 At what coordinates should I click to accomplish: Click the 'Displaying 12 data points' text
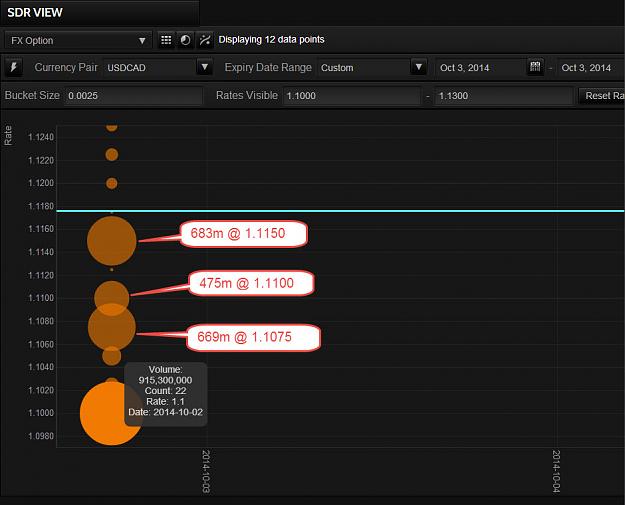pyautogui.click(x=271, y=39)
